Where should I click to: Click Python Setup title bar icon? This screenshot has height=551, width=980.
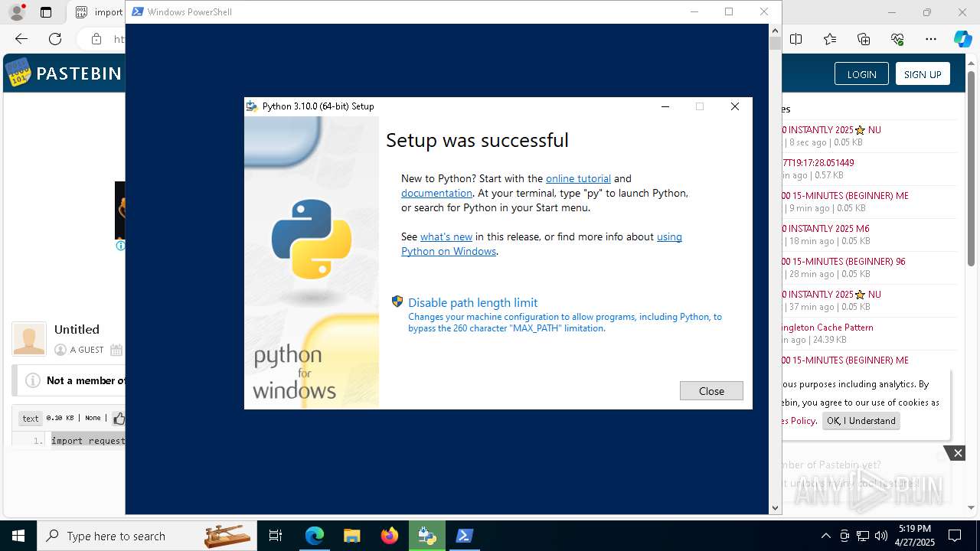[x=252, y=106]
